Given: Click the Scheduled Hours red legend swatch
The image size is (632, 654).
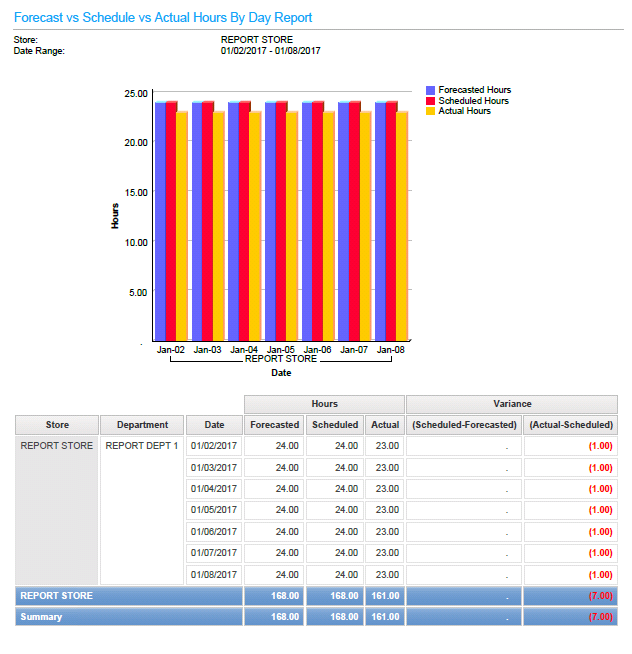Looking at the screenshot, I should point(431,101).
